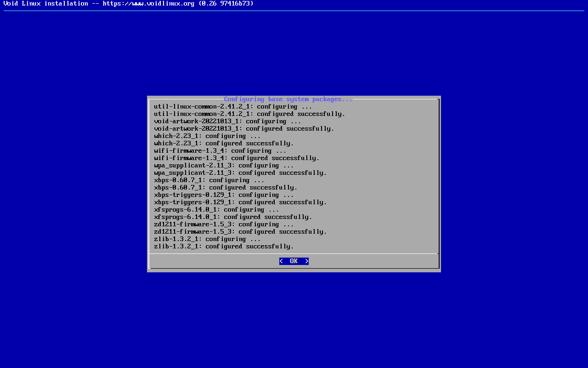The width and height of the screenshot is (588, 368).
Task: Select the "util-linux-common-2.41.2_1: configuring" line
Action: (233, 107)
